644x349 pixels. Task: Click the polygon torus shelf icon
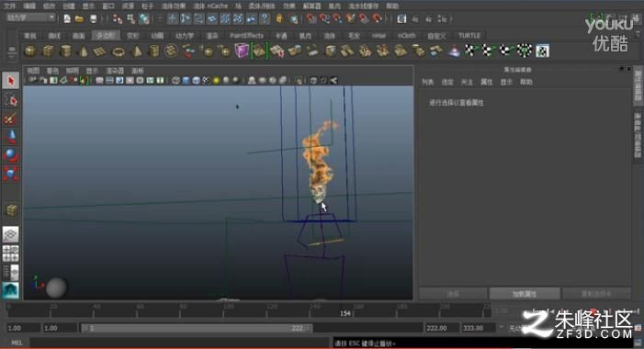[x=119, y=51]
